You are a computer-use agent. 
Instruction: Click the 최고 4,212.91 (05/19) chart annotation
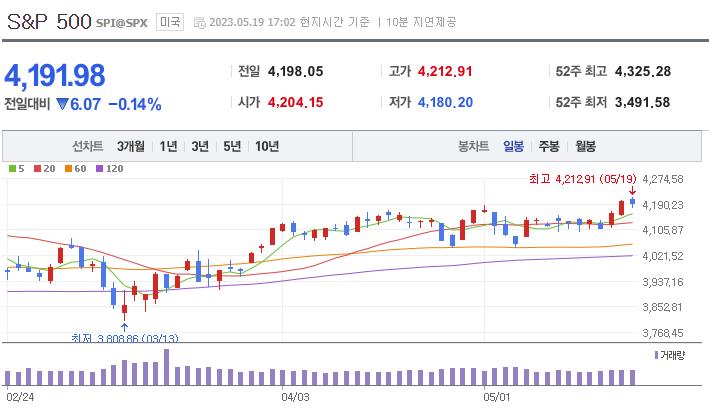pyautogui.click(x=582, y=179)
